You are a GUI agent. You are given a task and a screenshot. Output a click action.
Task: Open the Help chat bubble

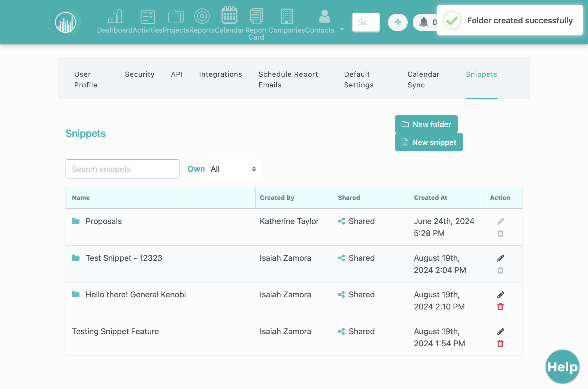coord(562,367)
